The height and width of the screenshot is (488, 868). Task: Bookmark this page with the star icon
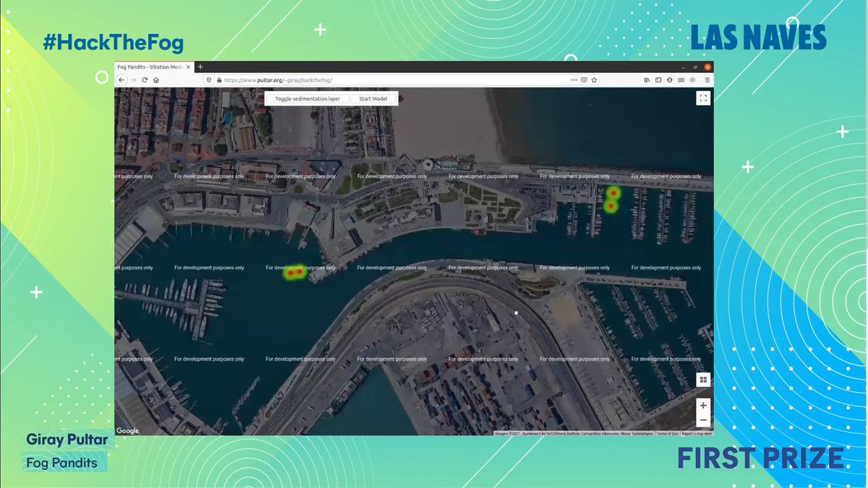coord(594,80)
